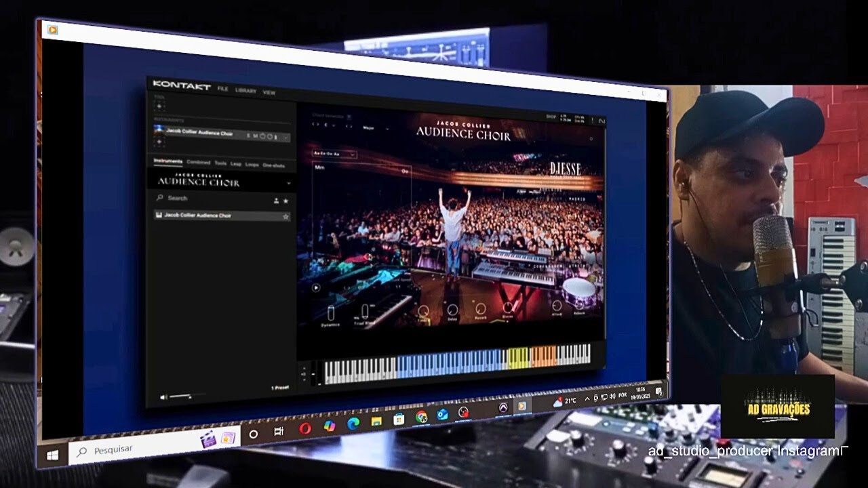The height and width of the screenshot is (488, 868).
Task: Click the Search field in the browser
Action: tap(212, 199)
